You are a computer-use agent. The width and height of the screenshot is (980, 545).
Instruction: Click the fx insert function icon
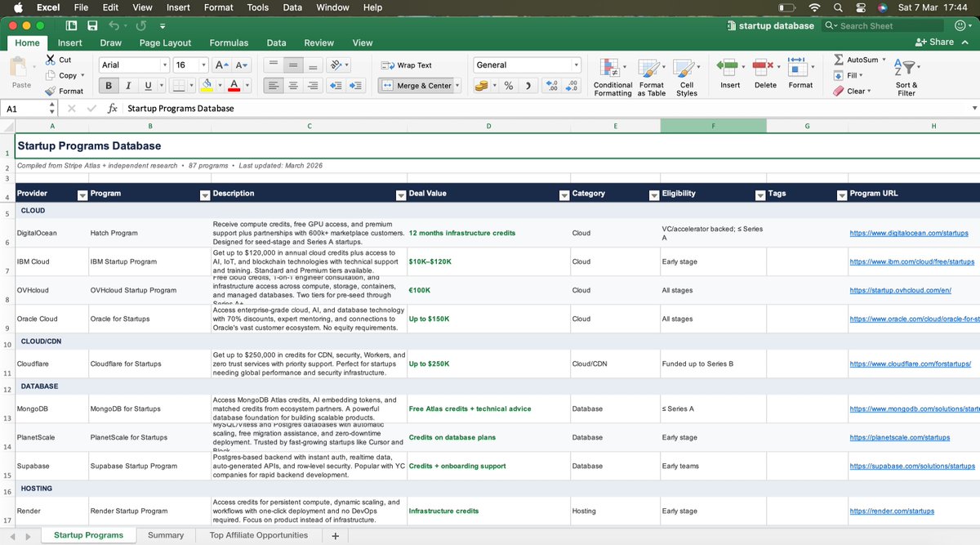point(113,108)
